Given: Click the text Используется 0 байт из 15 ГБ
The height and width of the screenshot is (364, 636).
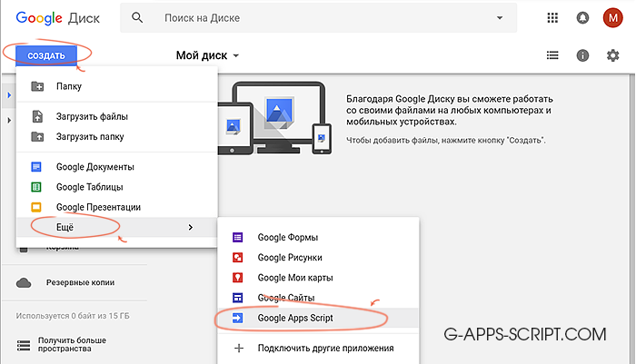Looking at the screenshot, I should tap(73, 315).
